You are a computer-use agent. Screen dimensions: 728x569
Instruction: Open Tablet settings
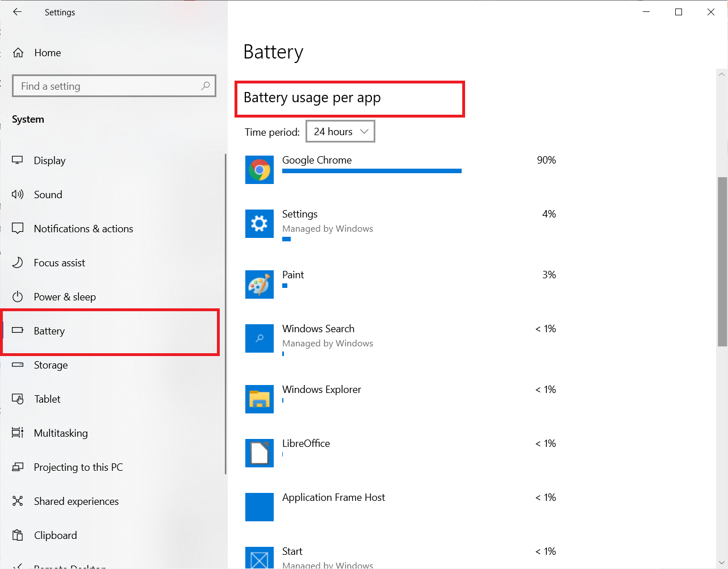click(47, 399)
